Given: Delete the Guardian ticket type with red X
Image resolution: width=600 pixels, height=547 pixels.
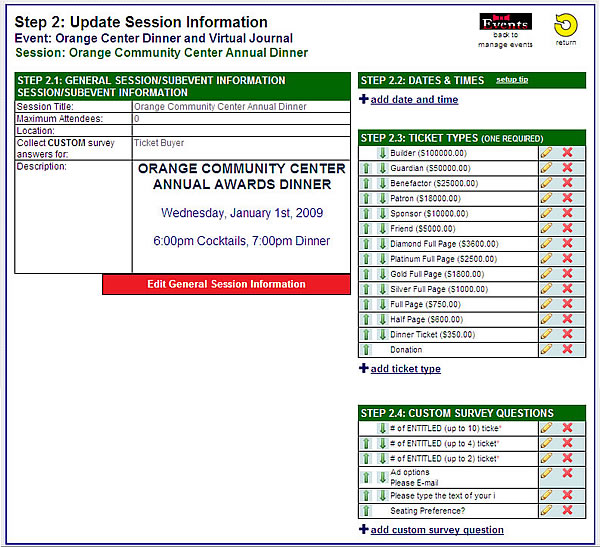Looking at the screenshot, I should click(567, 168).
